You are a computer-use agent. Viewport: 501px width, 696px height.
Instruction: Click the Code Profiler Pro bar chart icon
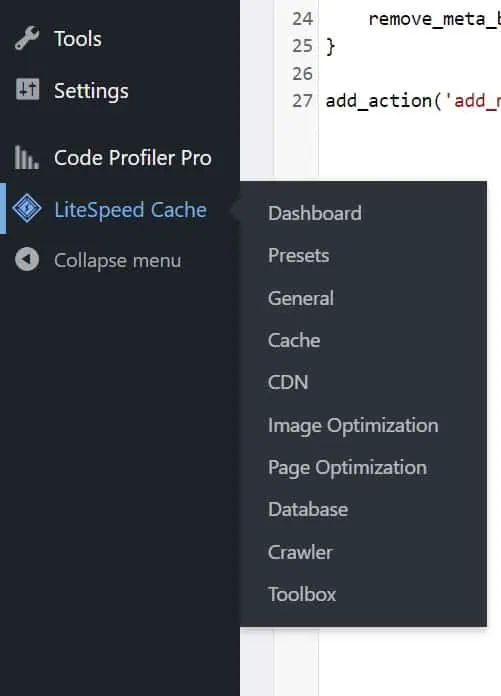coord(27,158)
